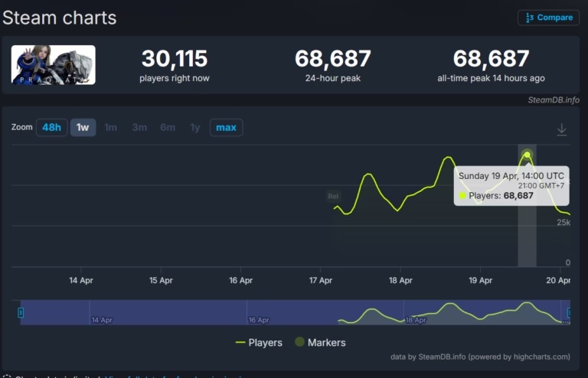This screenshot has height=378, width=588.
Task: Toggle the Markers series in legend
Action: click(320, 343)
